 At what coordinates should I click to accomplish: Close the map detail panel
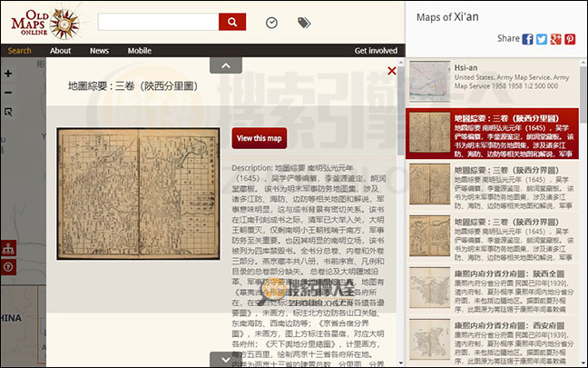coord(391,71)
